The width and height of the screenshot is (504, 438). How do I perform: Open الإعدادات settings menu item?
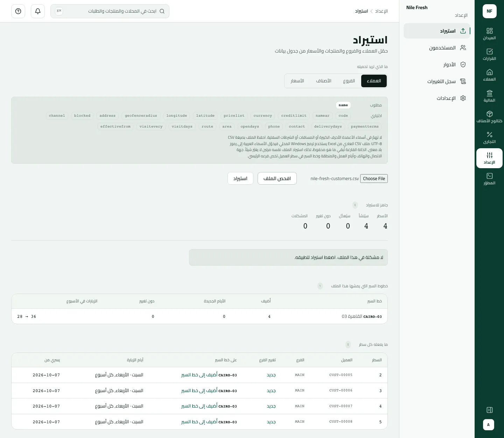pyautogui.click(x=436, y=98)
